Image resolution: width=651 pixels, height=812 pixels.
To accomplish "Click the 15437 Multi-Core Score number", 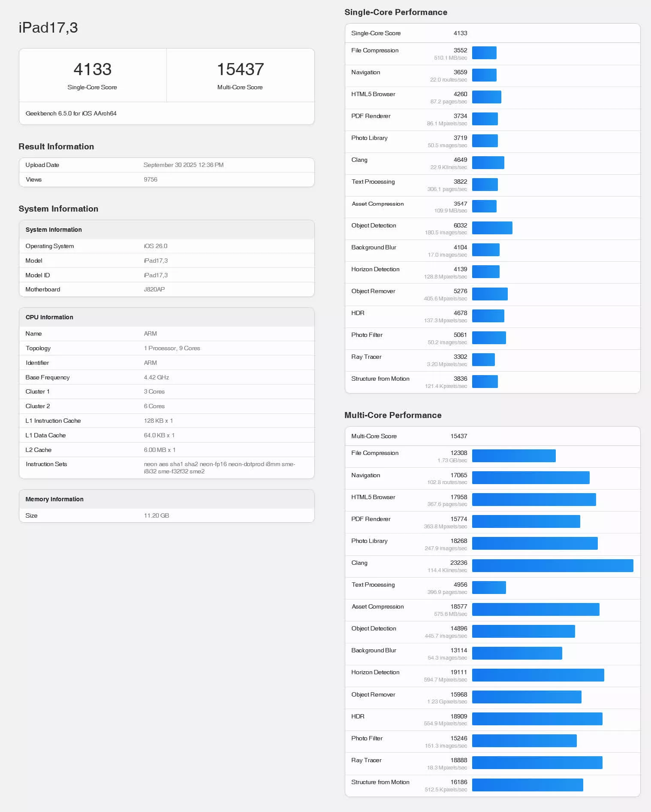I will point(240,70).
